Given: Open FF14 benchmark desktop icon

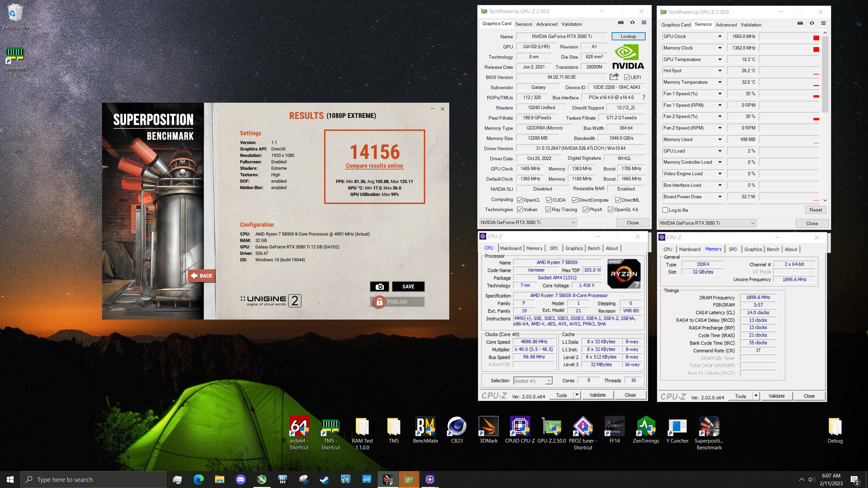Looking at the screenshot, I should 614,430.
